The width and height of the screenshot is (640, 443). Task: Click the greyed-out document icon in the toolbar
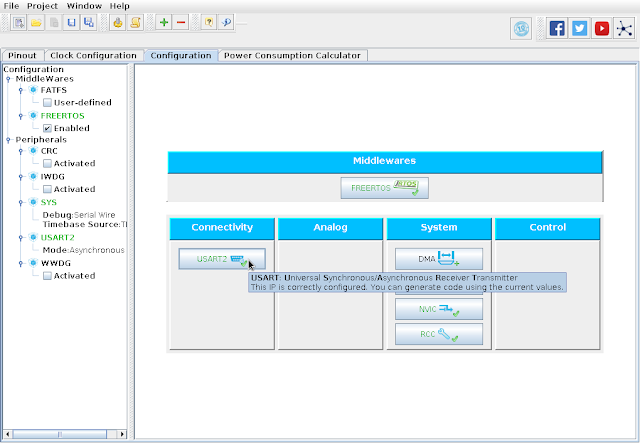click(x=53, y=22)
